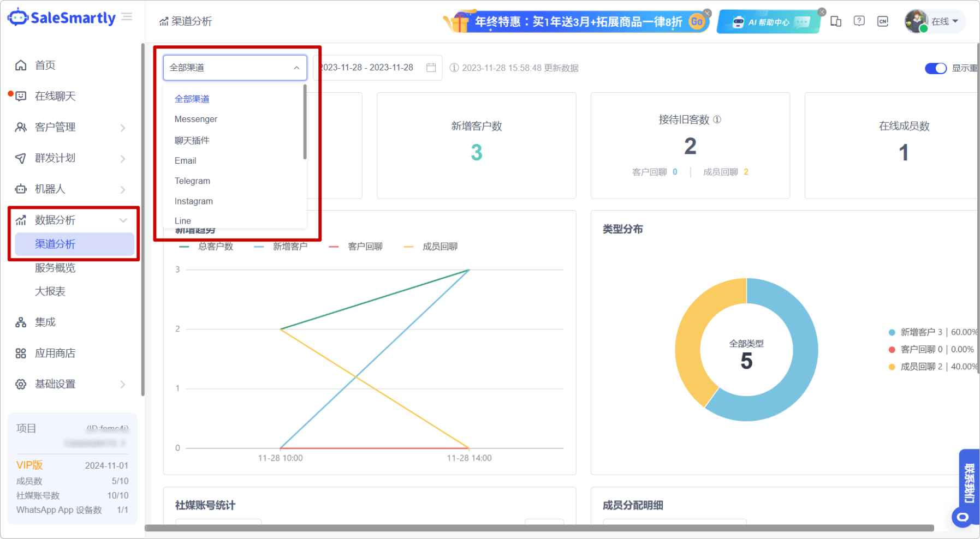The width and height of the screenshot is (980, 539).
Task: Open the 在线聊天 sidebar link
Action: (55, 97)
